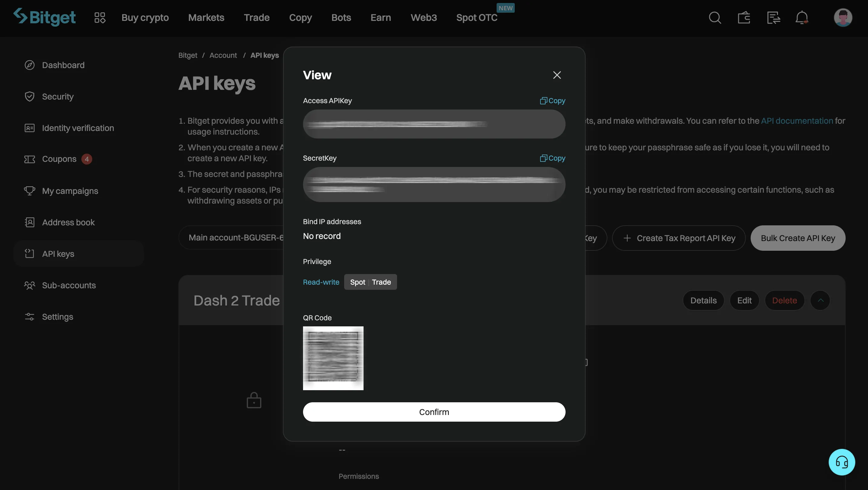Open the assets wallet icon
Image resolution: width=868 pixels, height=490 pixels.
tap(744, 18)
